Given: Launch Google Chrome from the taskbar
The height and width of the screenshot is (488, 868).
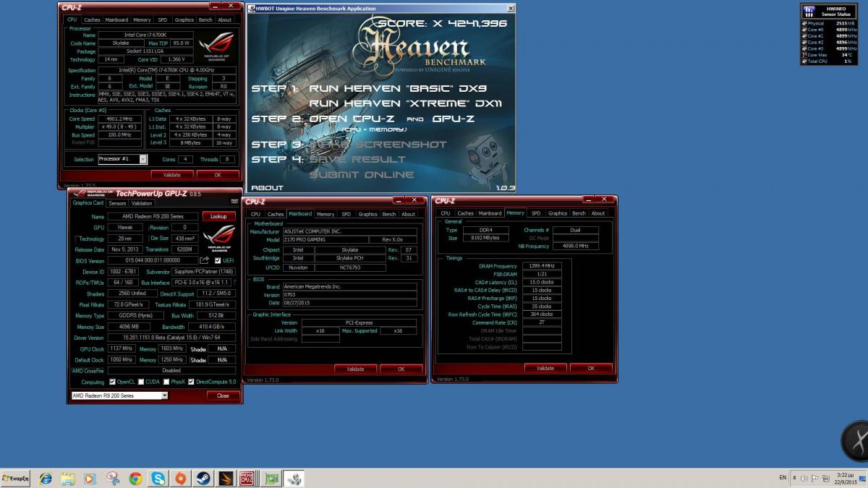Looking at the screenshot, I should 135,479.
